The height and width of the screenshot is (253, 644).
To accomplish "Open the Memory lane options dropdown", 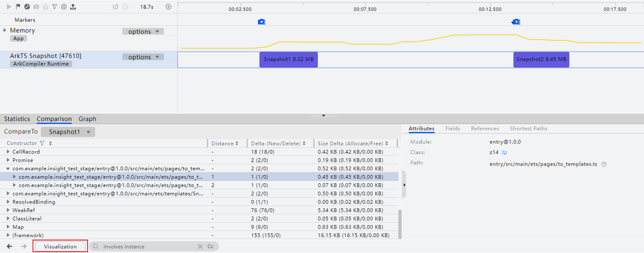I will (x=143, y=32).
